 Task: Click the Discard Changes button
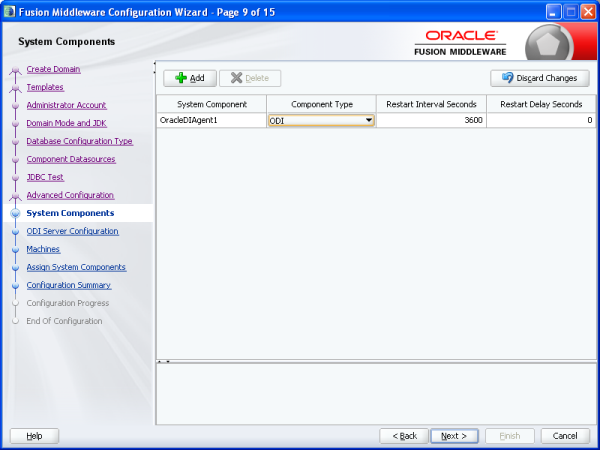pyautogui.click(x=539, y=78)
